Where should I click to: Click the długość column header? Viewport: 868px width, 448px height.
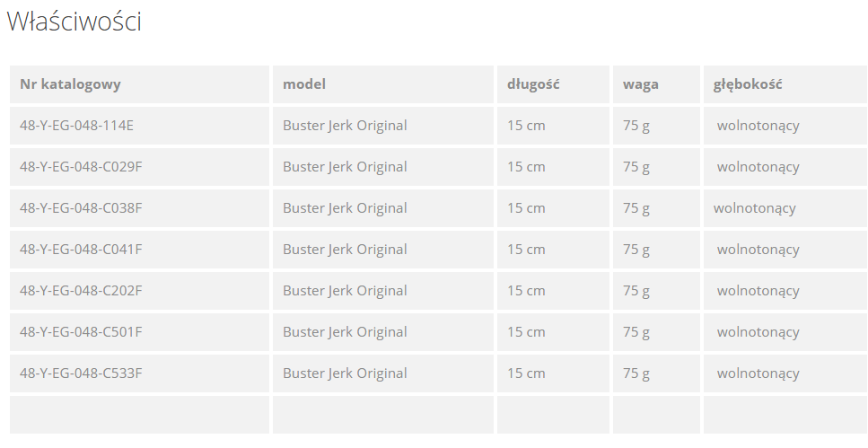click(533, 84)
